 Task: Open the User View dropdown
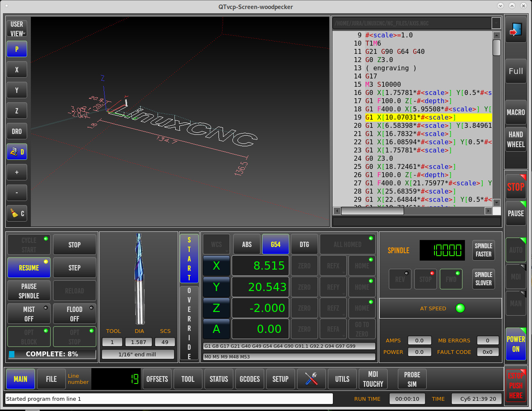tap(17, 28)
